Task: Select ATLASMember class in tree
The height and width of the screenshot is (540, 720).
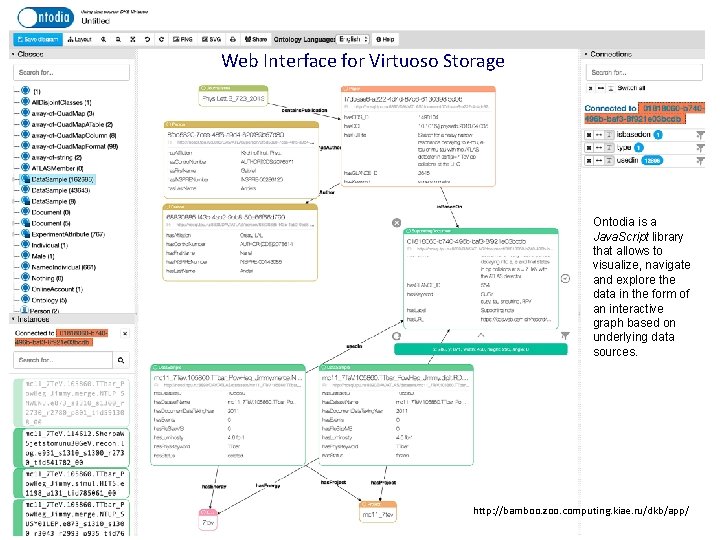Action: click(57, 169)
